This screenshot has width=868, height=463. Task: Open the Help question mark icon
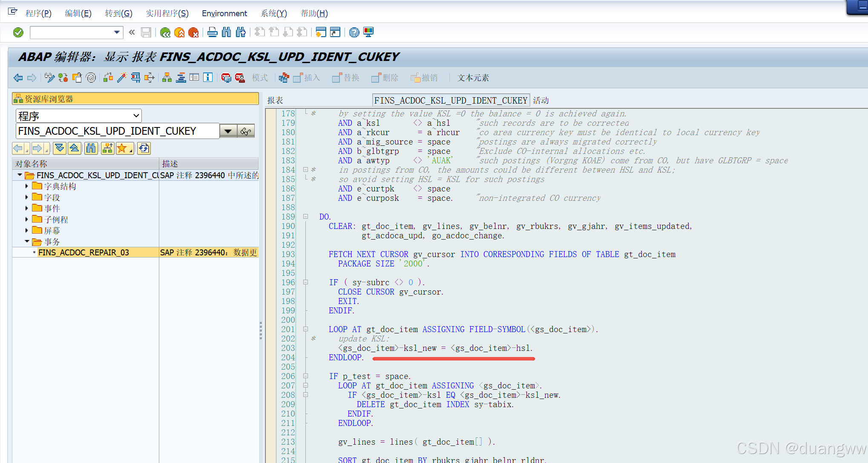pyautogui.click(x=354, y=32)
